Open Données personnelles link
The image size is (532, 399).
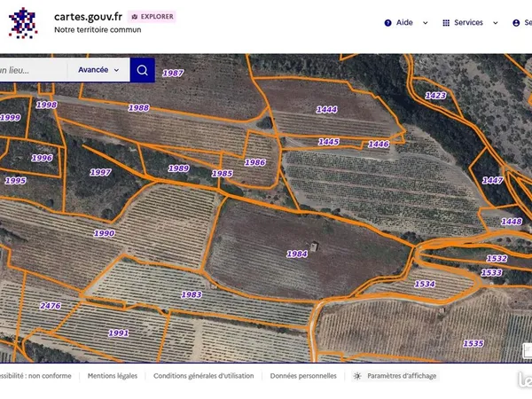[x=303, y=376]
